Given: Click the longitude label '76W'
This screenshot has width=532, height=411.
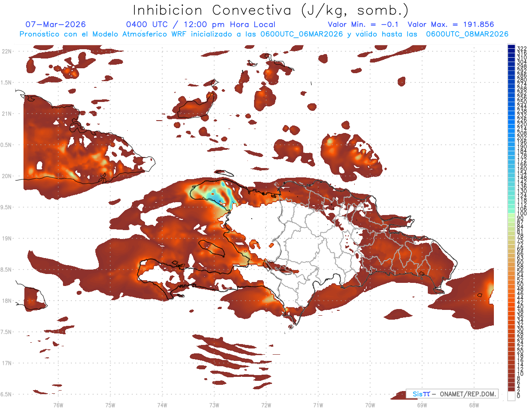Looking at the screenshot, I should (58, 404).
